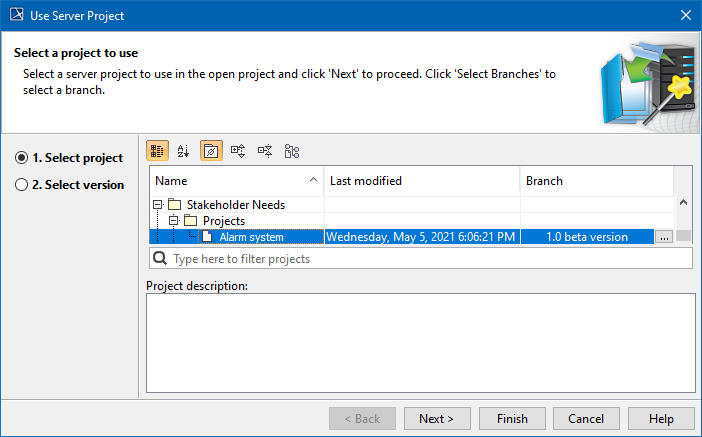
Task: Select the '1. Select project' radio button
Action: 22,158
